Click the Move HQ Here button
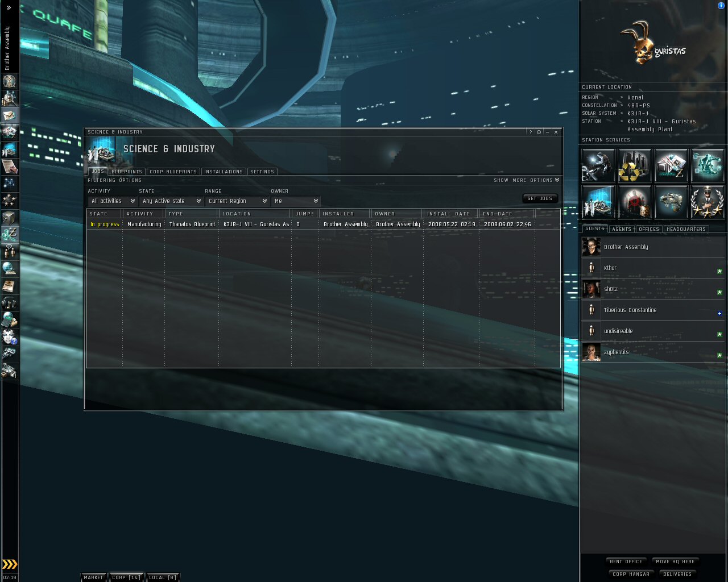728x582 pixels. click(675, 562)
